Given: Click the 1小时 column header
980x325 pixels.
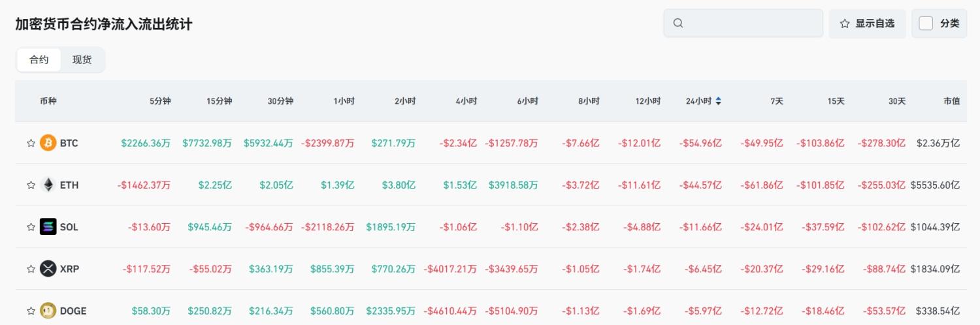Looking at the screenshot, I should tap(344, 101).
